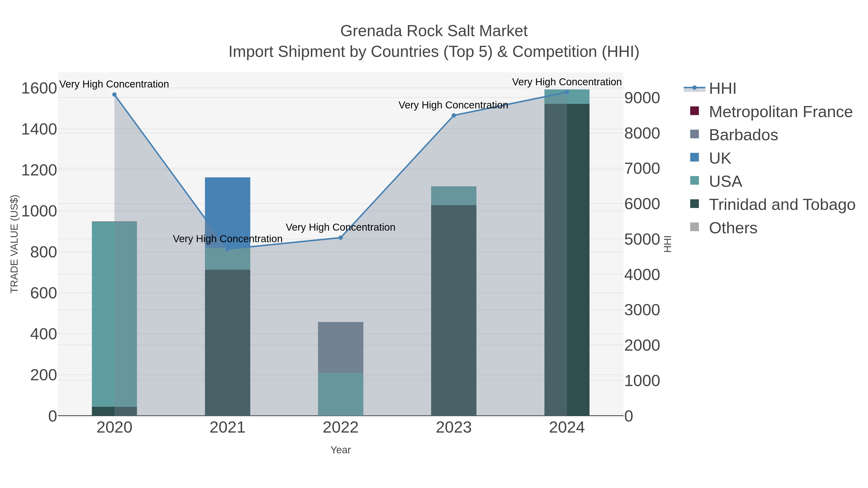
Task: Click the HHI line legend marker
Action: [694, 88]
